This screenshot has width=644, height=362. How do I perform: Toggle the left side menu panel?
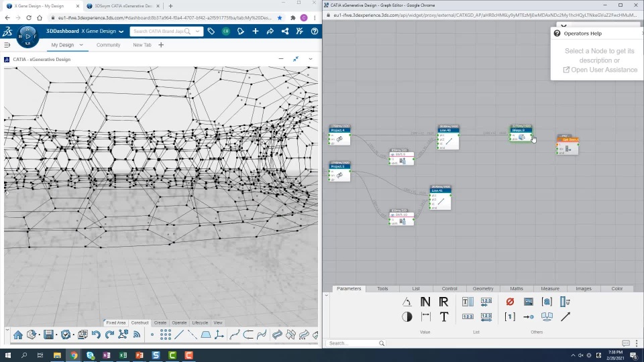7,45
